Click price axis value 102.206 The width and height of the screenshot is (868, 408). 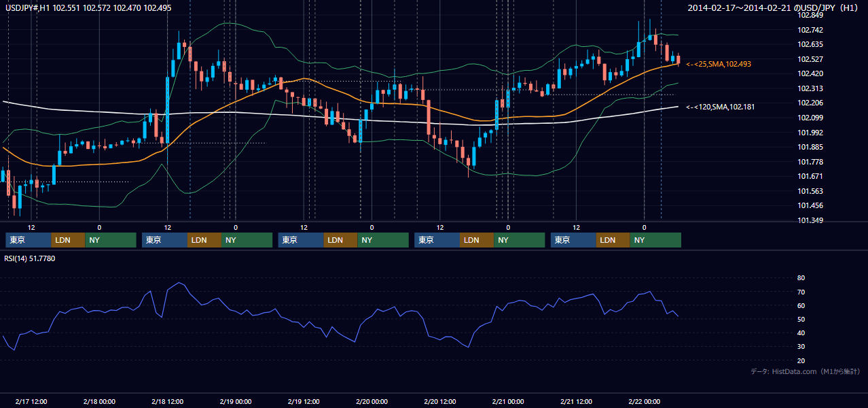pyautogui.click(x=810, y=103)
